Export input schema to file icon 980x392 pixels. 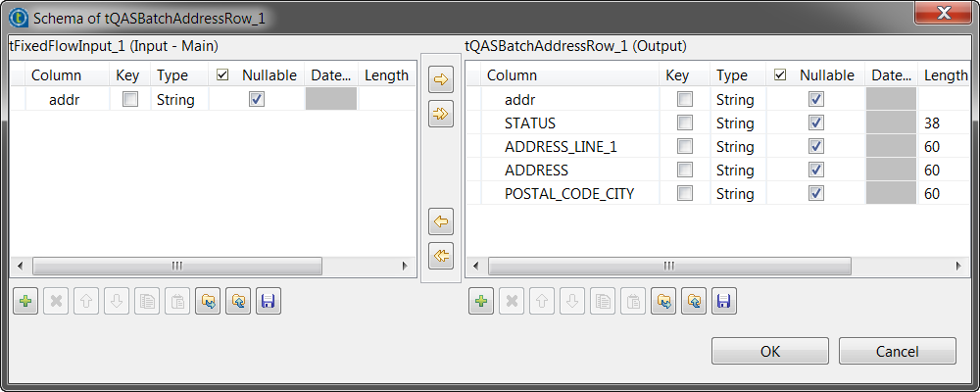pos(237,301)
